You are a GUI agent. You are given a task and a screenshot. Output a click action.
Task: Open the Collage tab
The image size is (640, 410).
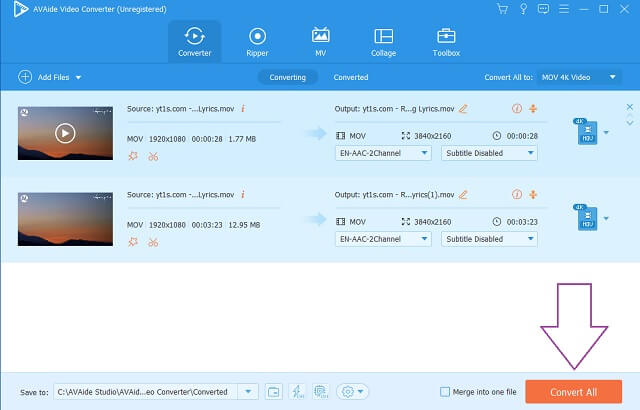click(383, 41)
